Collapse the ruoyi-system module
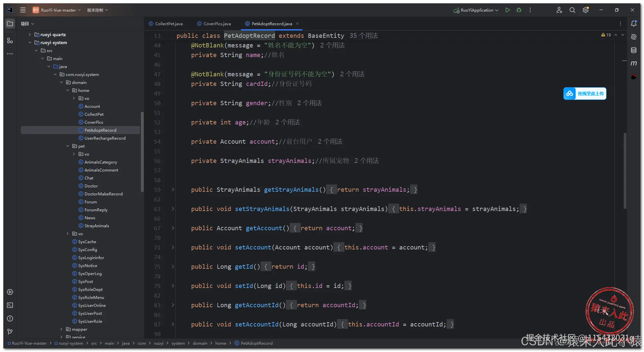This screenshot has width=644, height=352. (x=30, y=42)
